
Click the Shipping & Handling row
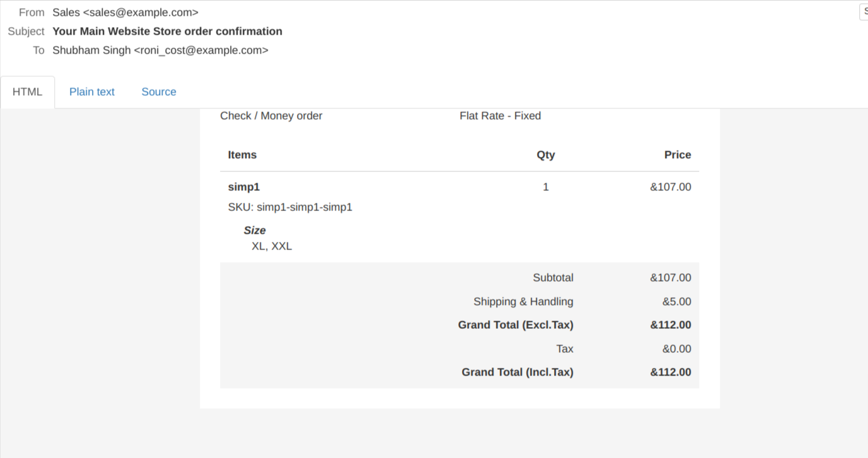(x=523, y=301)
